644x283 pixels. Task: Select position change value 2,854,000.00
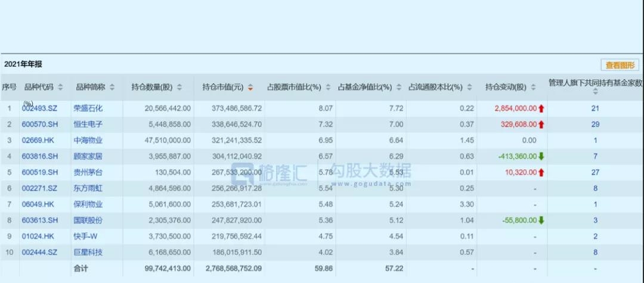(516, 108)
